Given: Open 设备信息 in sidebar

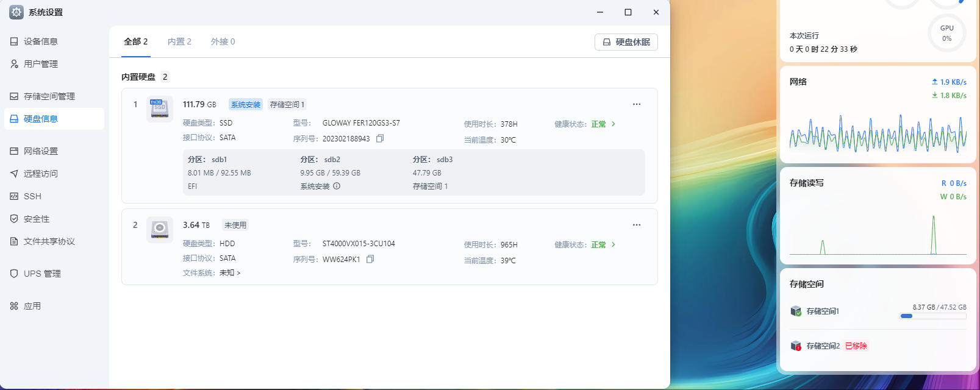Looking at the screenshot, I should tap(54, 41).
